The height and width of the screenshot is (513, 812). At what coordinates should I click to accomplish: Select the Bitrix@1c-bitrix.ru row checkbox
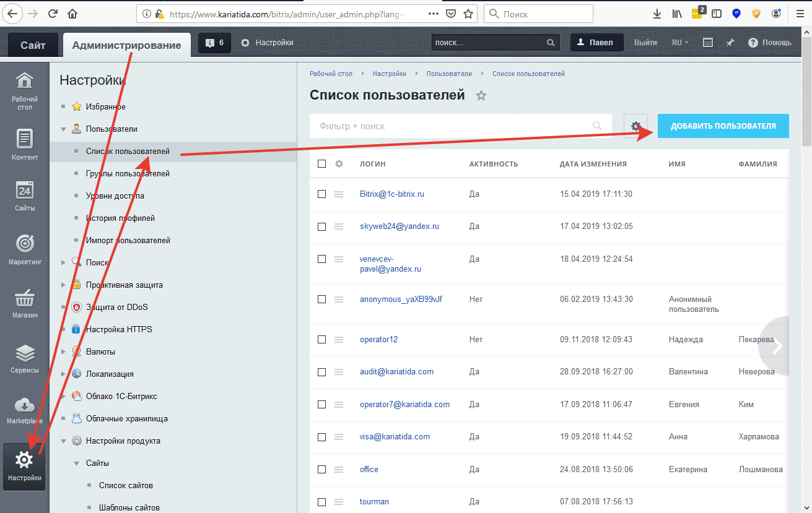321,194
